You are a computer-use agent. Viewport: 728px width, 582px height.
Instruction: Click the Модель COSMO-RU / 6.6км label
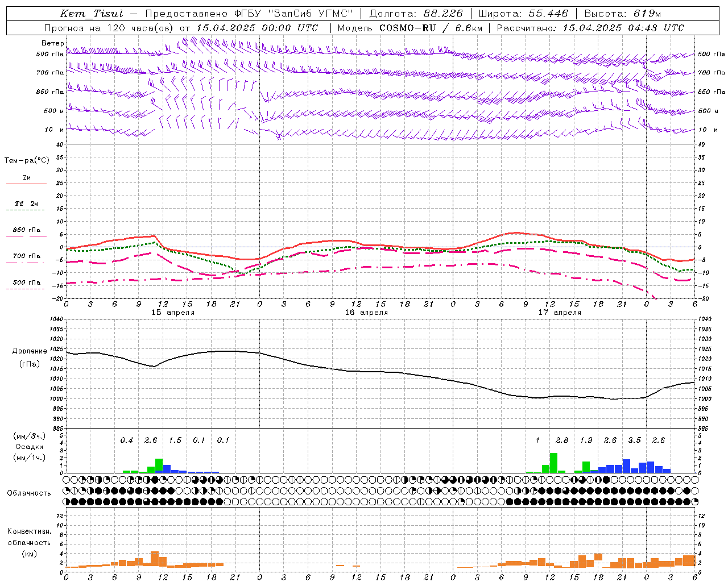point(409,28)
